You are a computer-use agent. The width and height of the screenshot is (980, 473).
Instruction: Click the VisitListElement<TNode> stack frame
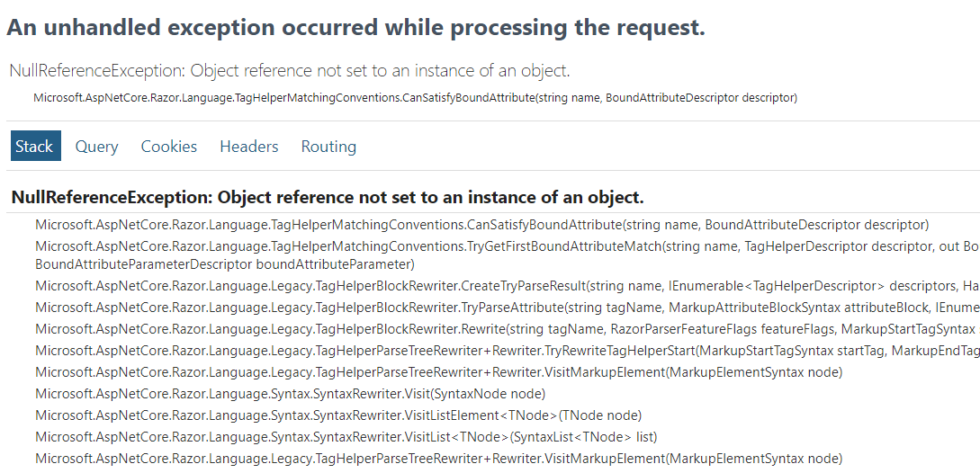point(337,415)
